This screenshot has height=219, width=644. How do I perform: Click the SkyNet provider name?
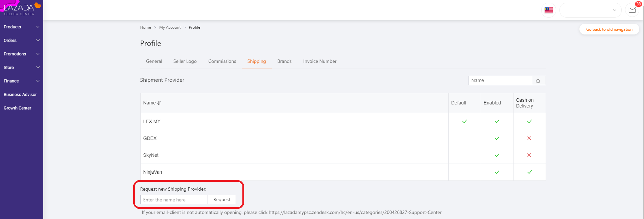pos(151,155)
